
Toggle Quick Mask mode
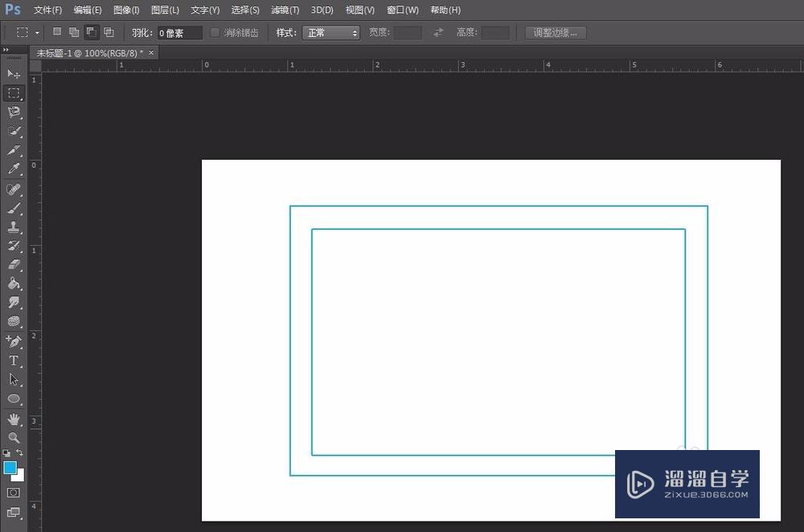coord(14,493)
